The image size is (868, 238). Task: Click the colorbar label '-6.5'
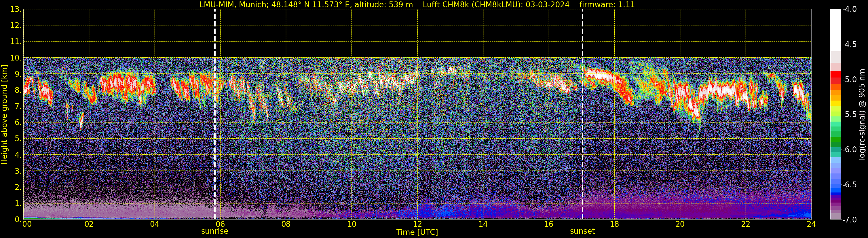(x=850, y=185)
